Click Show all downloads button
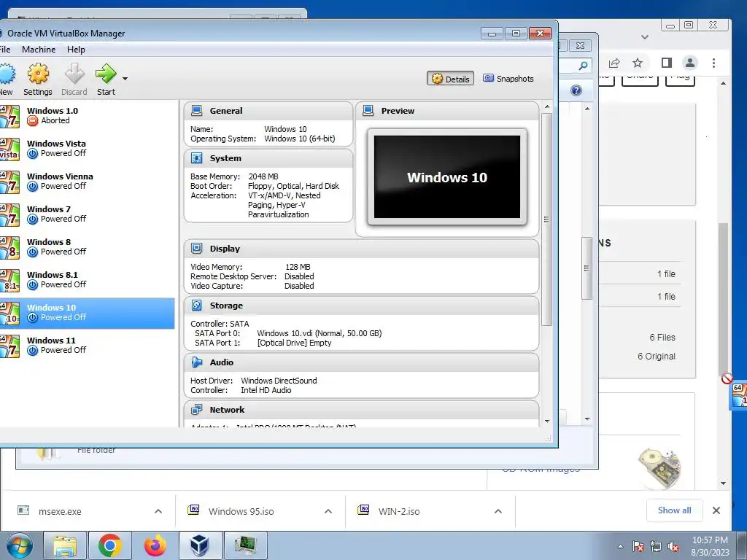 point(675,510)
